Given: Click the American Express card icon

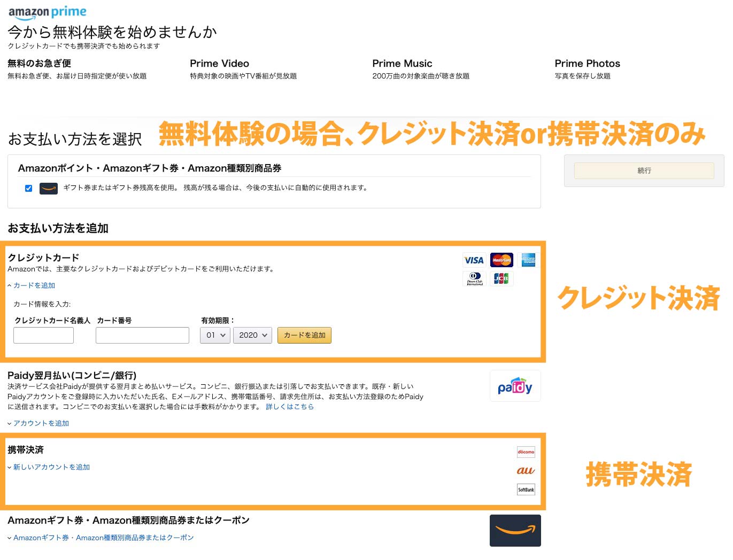Looking at the screenshot, I should tap(528, 260).
